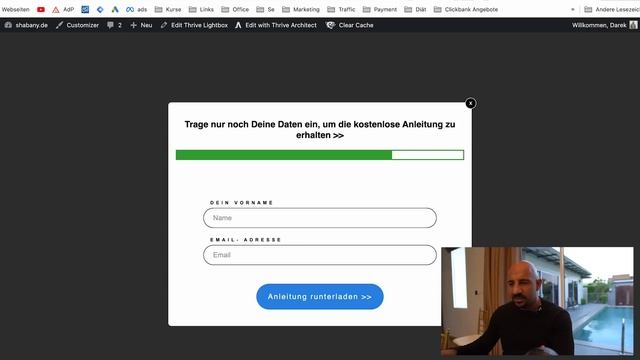Click the 'DEIN VORNAME' label
Screen dimensions: 640x360
pos(241,202)
